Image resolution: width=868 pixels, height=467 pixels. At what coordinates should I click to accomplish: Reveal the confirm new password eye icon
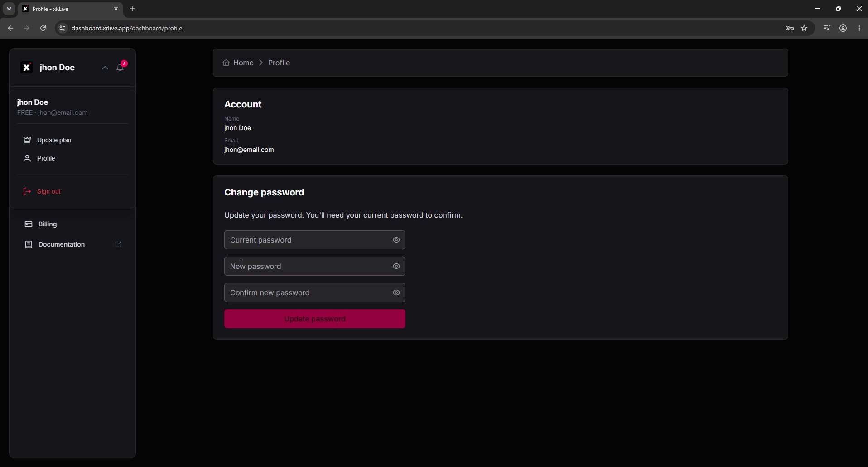[396, 292]
